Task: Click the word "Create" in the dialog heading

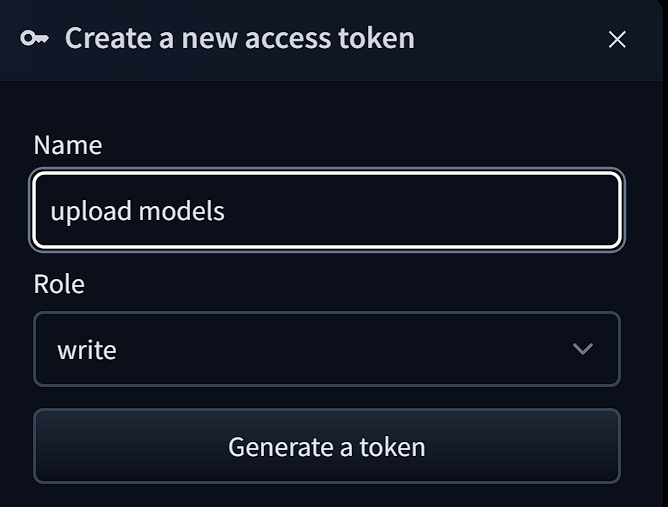Action: pos(108,39)
